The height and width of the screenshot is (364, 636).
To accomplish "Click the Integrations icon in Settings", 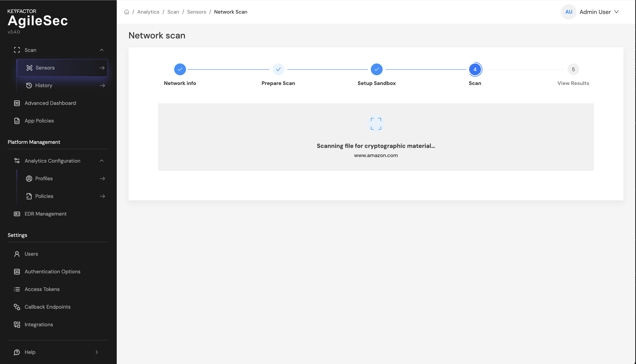I will [17, 324].
